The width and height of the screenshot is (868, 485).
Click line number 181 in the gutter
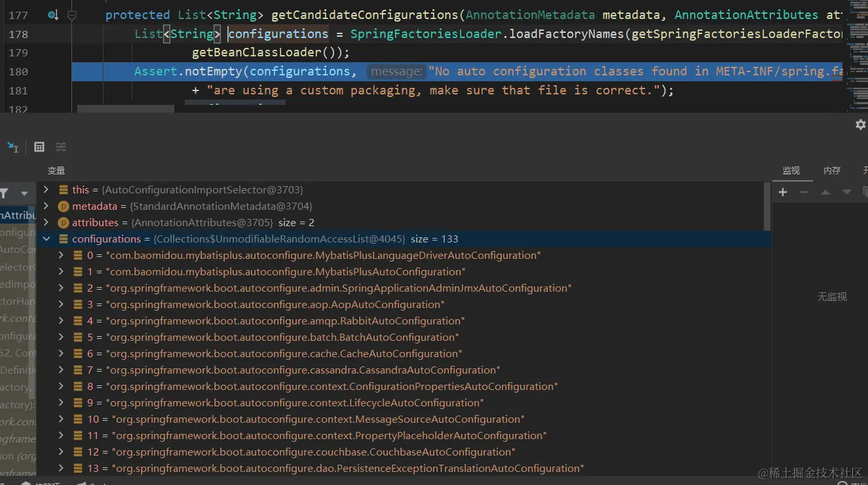18,90
